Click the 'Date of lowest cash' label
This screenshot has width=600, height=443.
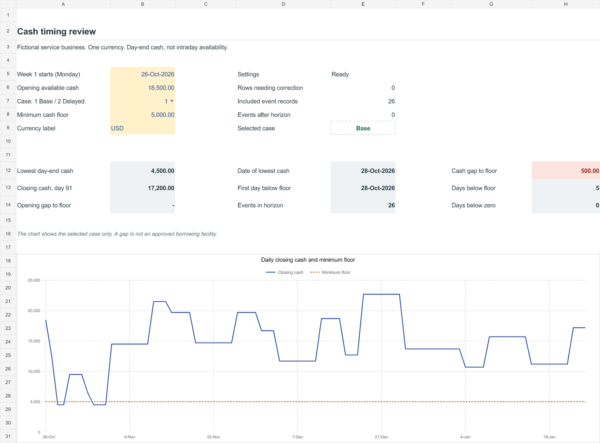point(263,171)
